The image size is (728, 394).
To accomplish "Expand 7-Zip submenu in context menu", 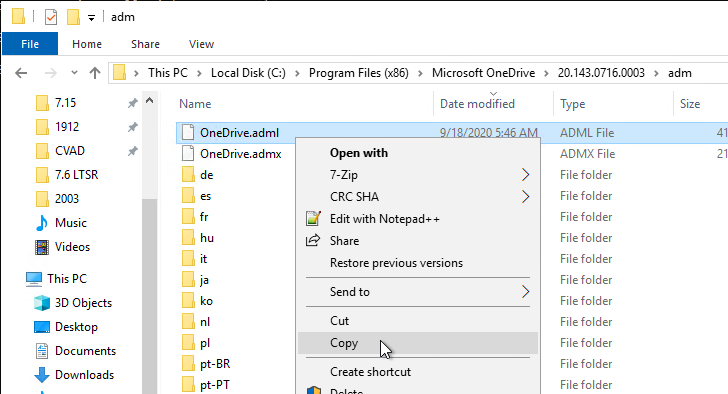I will [x=417, y=175].
